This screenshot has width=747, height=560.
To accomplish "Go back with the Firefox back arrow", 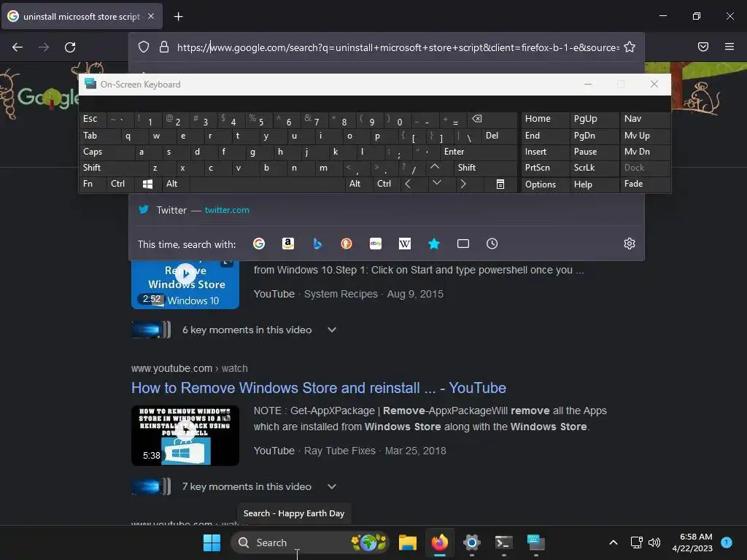I will (x=18, y=47).
